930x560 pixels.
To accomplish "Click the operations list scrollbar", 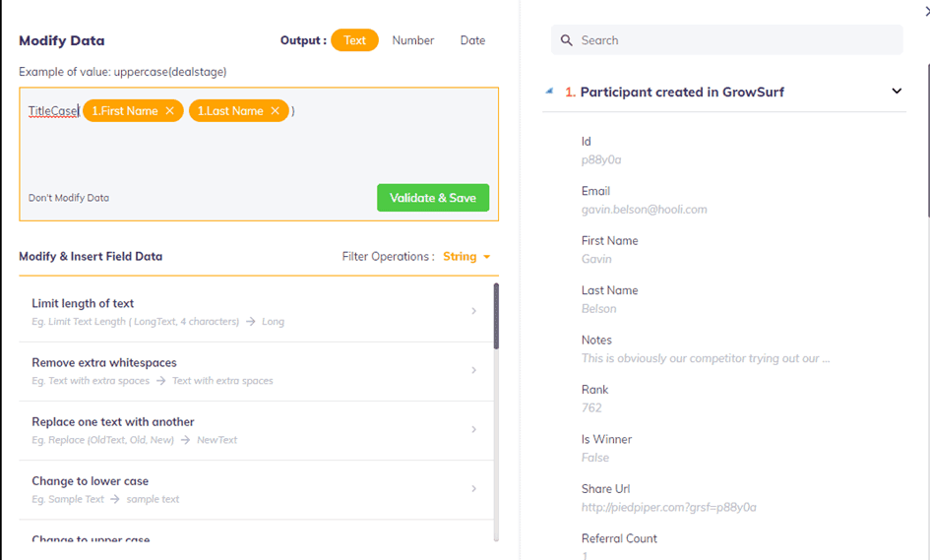I will pos(496,317).
